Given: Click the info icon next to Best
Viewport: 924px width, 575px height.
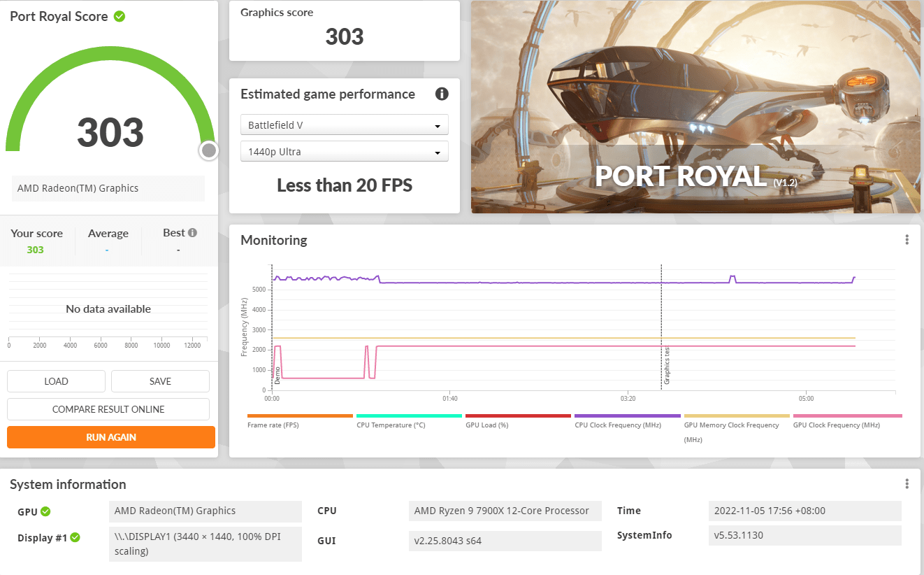Looking at the screenshot, I should (192, 232).
